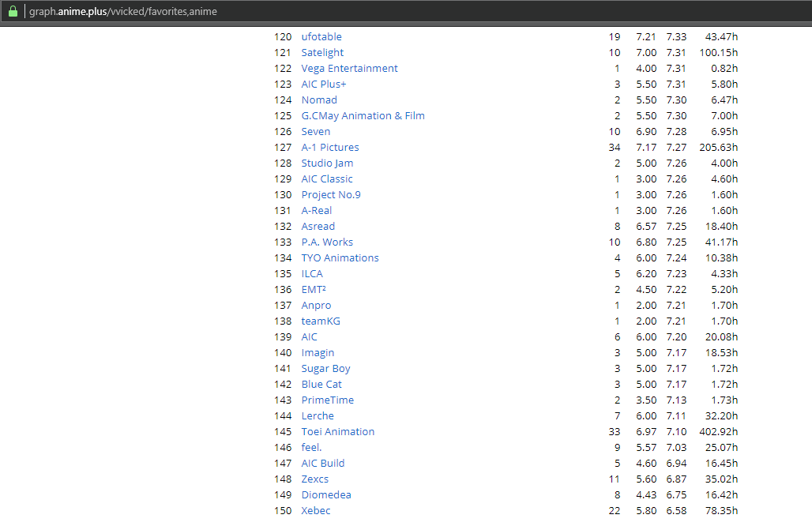Select the P.A. Works link

tap(327, 242)
